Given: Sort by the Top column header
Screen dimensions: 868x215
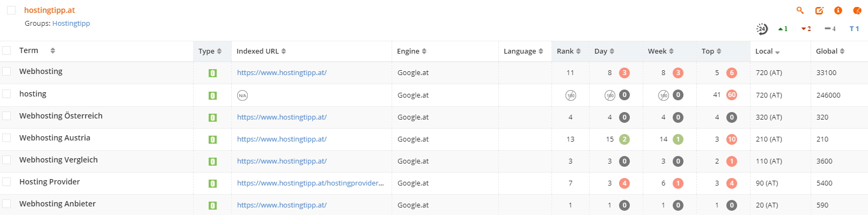Looking at the screenshot, I should [x=711, y=51].
